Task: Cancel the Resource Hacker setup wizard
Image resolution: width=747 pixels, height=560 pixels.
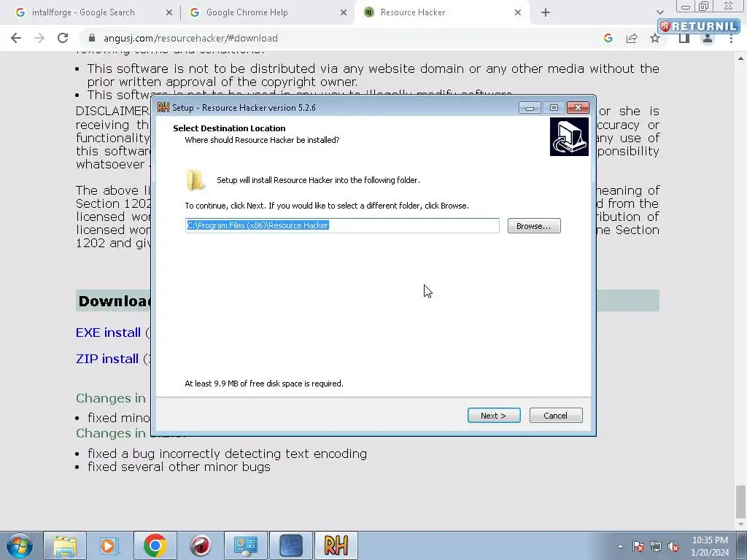Action: pyautogui.click(x=555, y=415)
